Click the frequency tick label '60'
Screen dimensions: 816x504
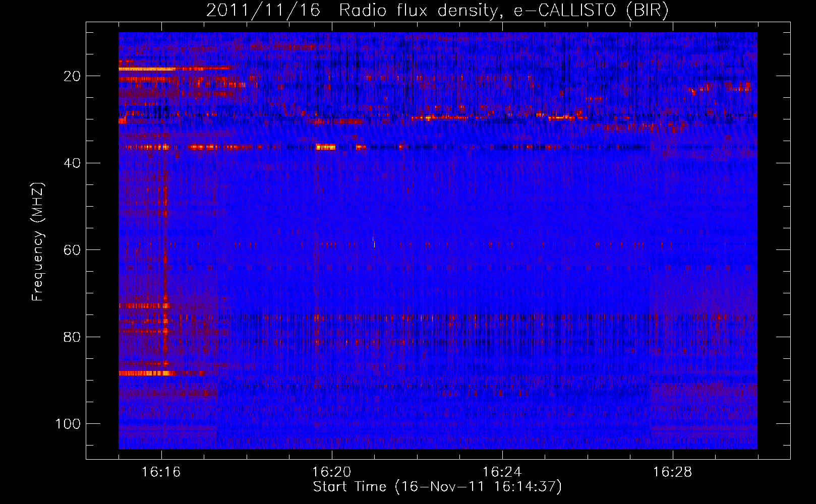(73, 250)
